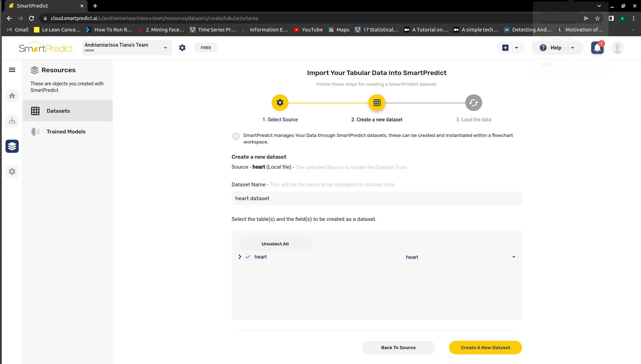641x364 pixels.
Task: Select the Resources layers sidebar icon
Action: pos(12,146)
